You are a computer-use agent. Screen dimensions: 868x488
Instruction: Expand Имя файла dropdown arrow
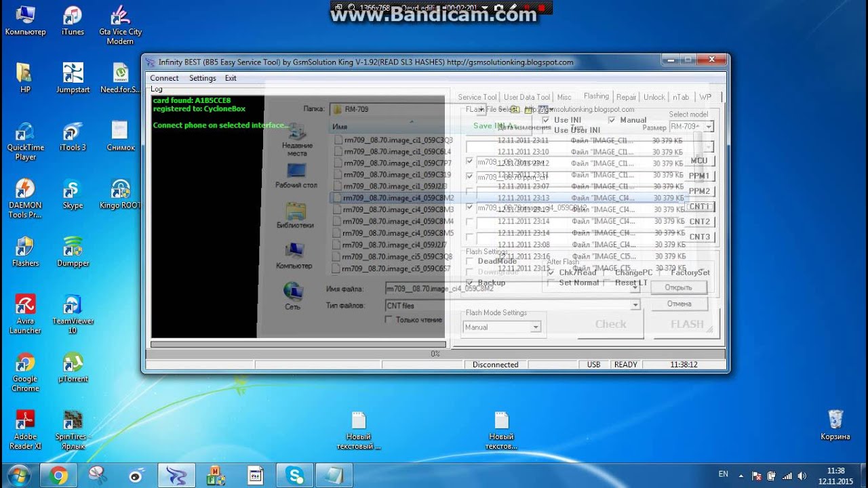pos(635,288)
